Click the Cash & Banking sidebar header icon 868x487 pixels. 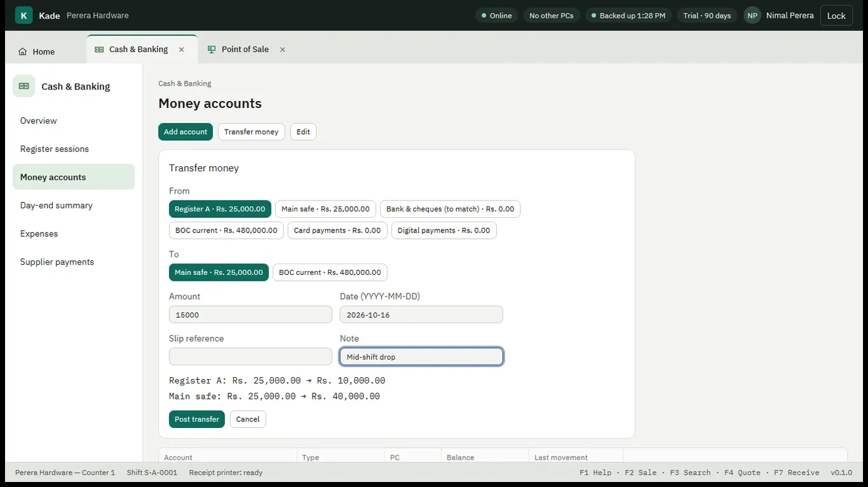pos(24,86)
